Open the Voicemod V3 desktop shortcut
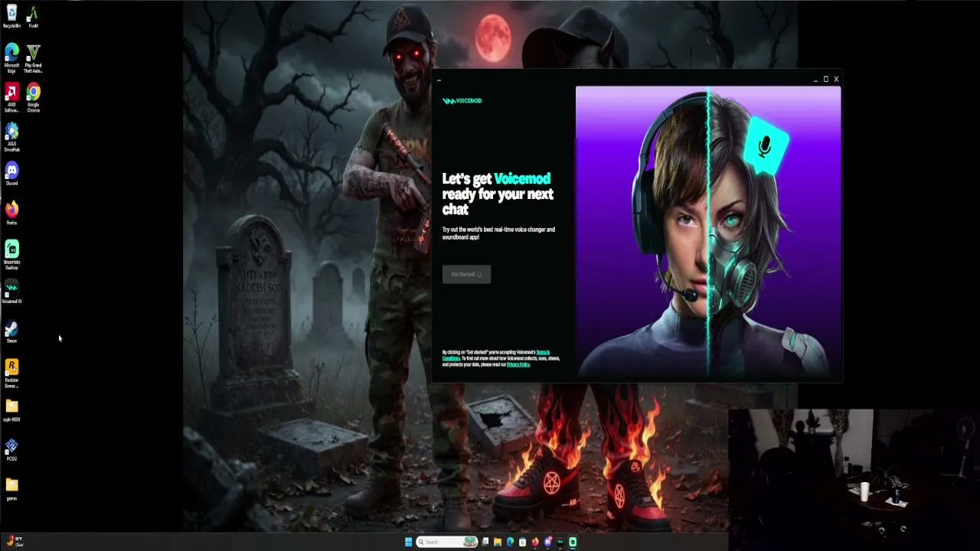 point(11,292)
